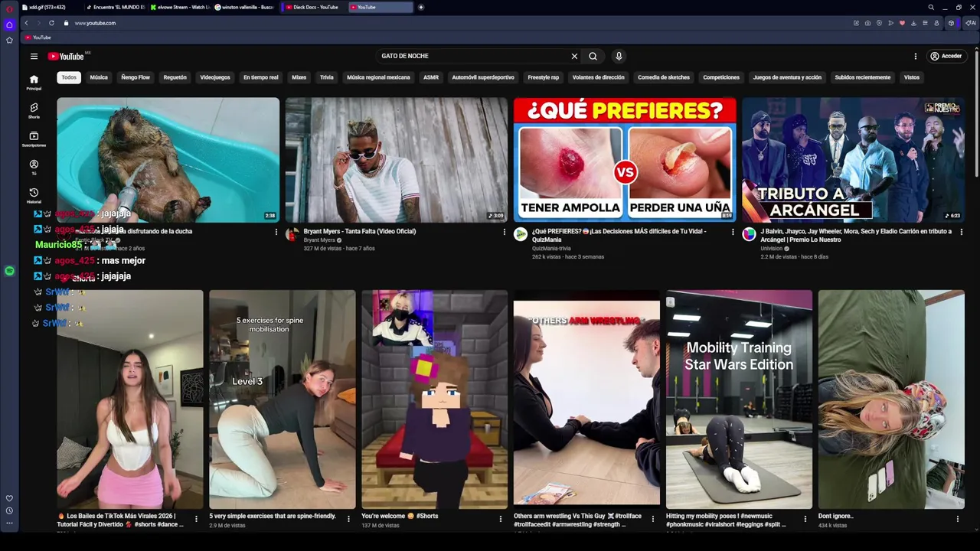The image size is (980, 551).
Task: Go back with the browser back arrow
Action: click(x=26, y=23)
